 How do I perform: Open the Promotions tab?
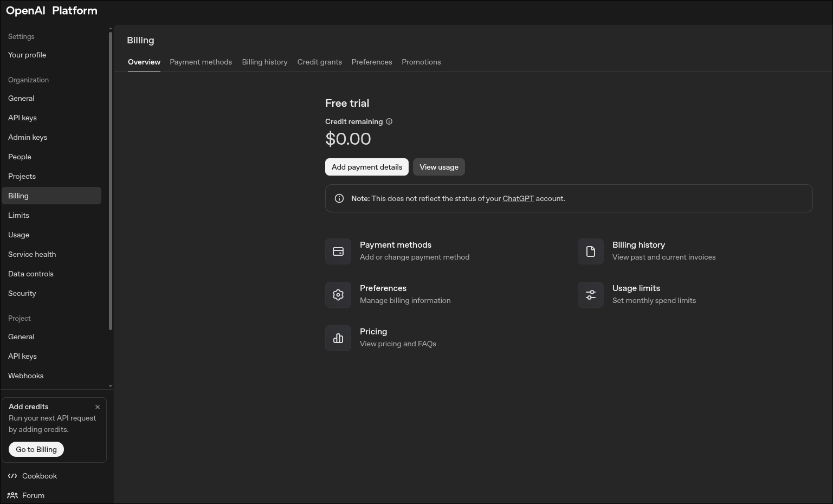(x=421, y=62)
